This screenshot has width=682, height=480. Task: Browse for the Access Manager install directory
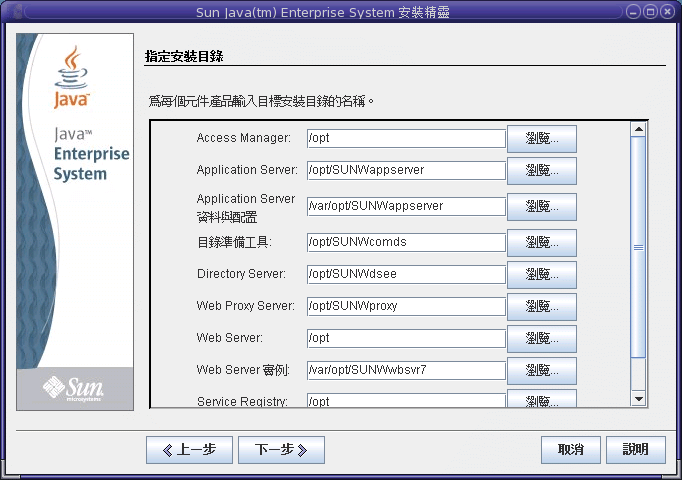coord(542,139)
